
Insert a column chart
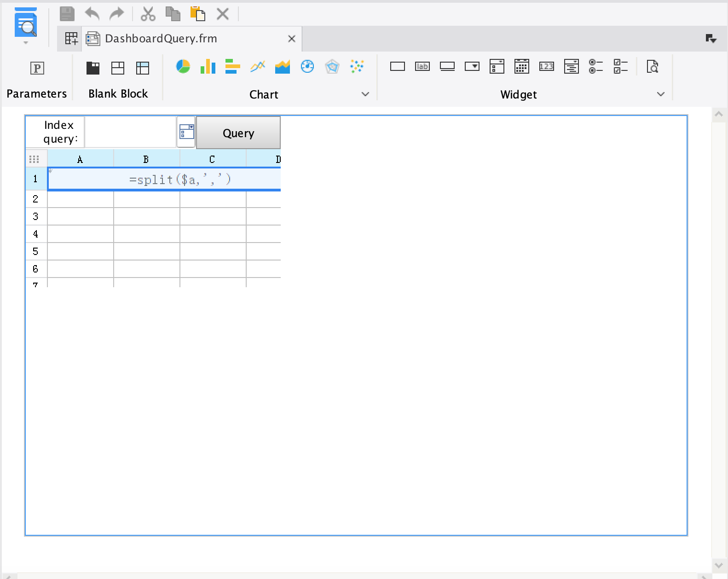click(x=208, y=67)
